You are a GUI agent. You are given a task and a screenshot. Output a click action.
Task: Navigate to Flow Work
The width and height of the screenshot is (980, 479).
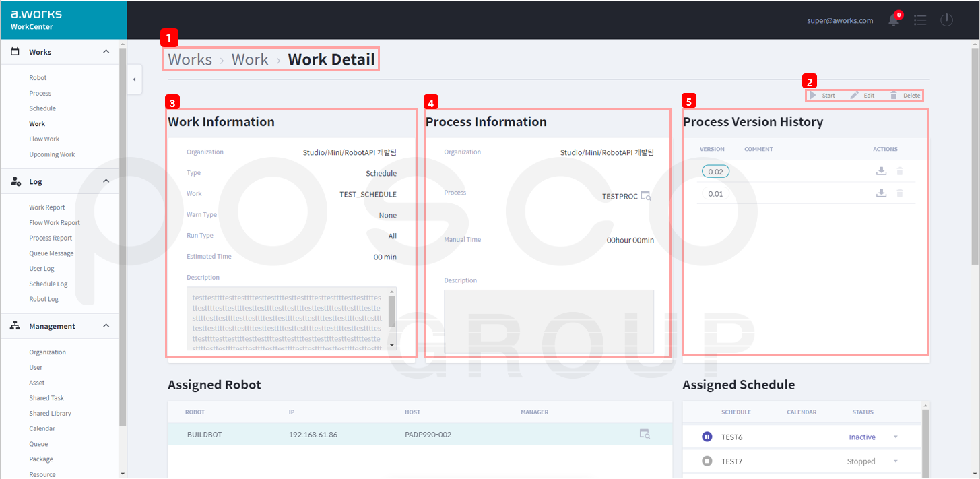(44, 139)
